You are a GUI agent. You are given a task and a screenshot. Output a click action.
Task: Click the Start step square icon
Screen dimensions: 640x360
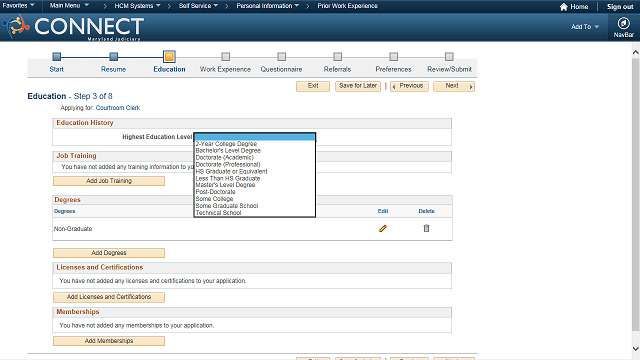[57, 56]
